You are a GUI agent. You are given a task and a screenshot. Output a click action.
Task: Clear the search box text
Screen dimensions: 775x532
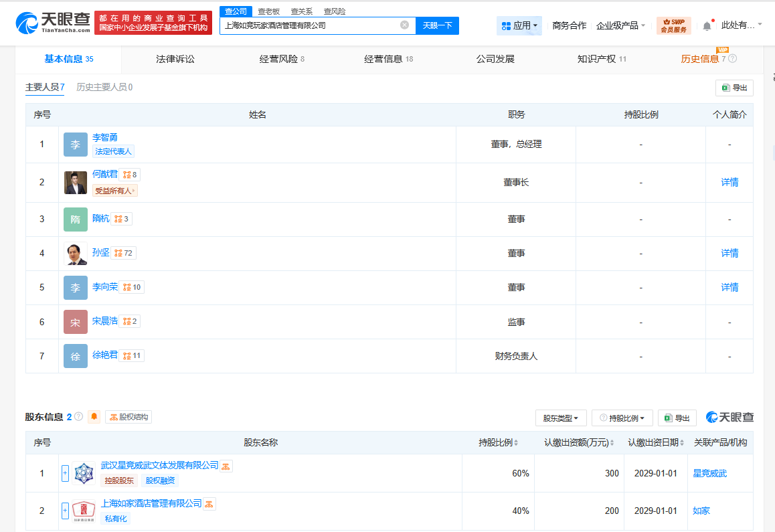point(404,25)
